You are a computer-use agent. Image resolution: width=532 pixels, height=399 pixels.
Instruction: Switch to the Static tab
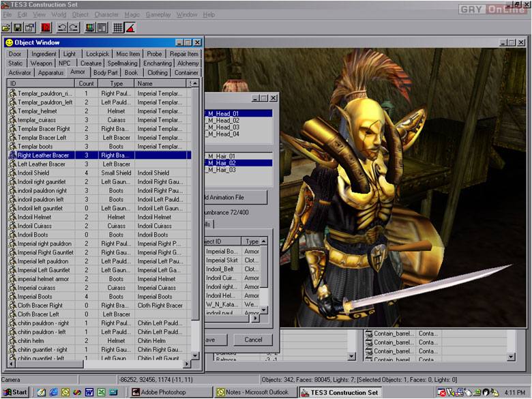point(15,63)
